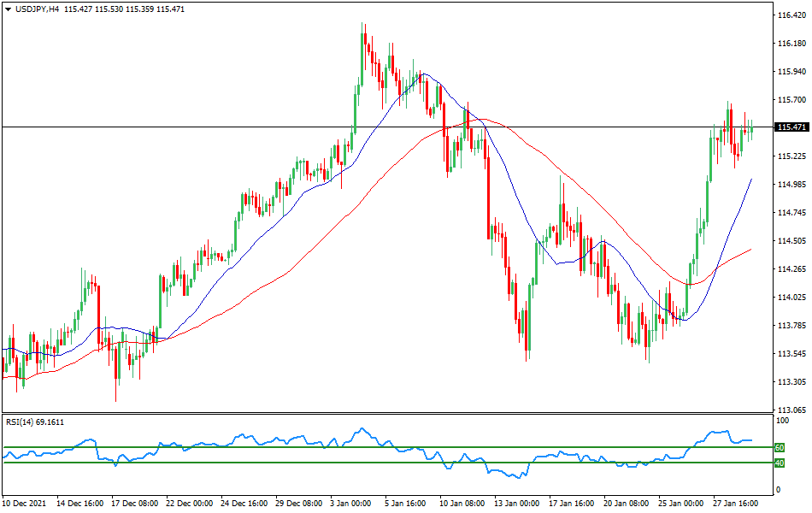
Task: Click the green 40 level marker on RSI scale
Action: pos(779,463)
